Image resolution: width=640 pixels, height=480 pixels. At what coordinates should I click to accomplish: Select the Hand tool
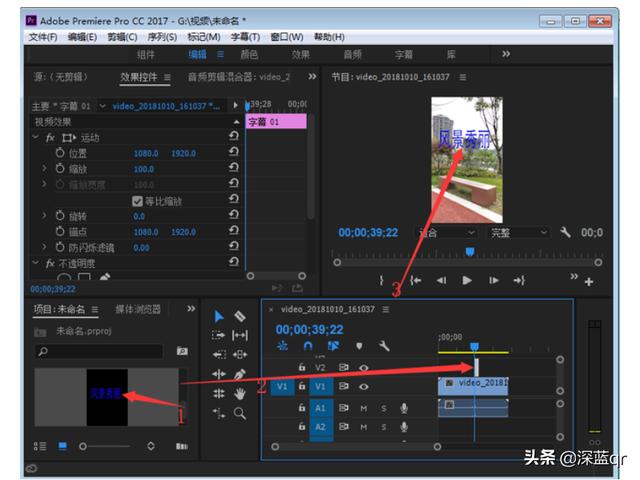click(x=240, y=393)
